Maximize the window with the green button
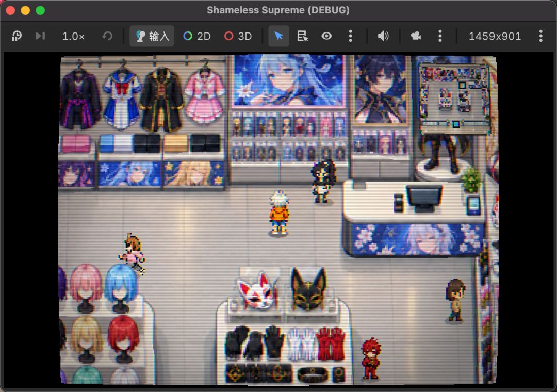The height and width of the screenshot is (392, 557). point(40,10)
